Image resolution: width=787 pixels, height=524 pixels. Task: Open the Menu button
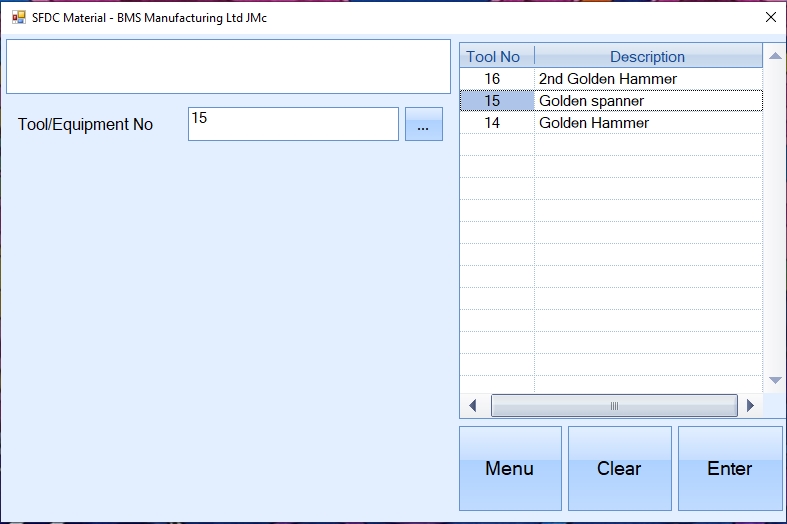point(510,469)
